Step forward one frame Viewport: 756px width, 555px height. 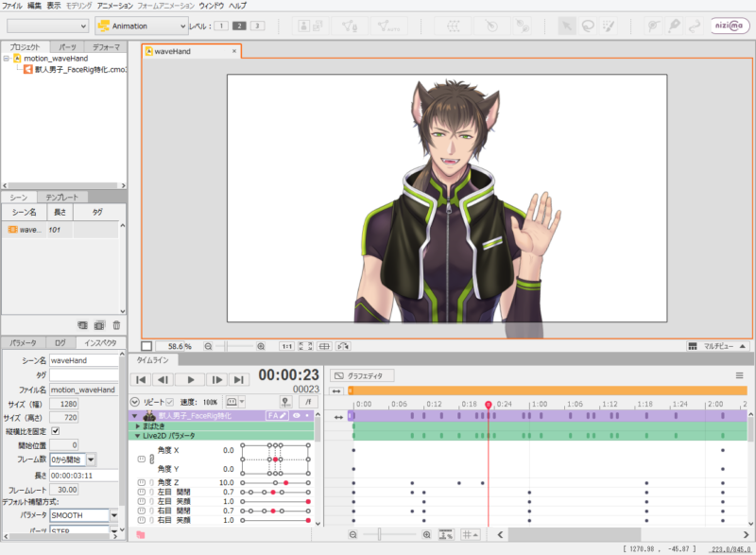coord(217,380)
